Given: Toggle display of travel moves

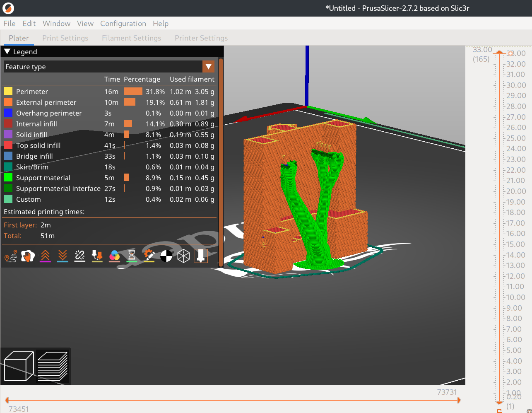Looking at the screenshot, I should pos(11,256).
